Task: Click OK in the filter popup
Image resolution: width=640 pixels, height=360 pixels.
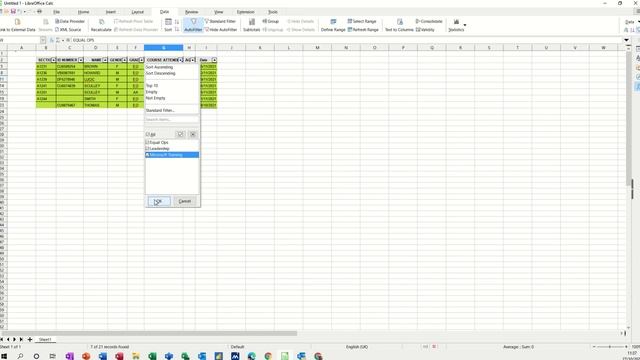Action: [x=159, y=201]
